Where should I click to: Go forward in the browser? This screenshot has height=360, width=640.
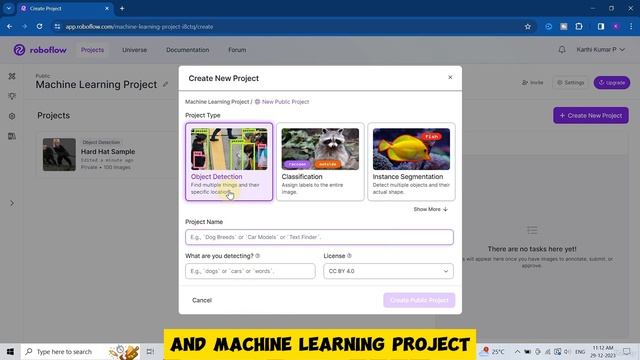[x=24, y=27]
